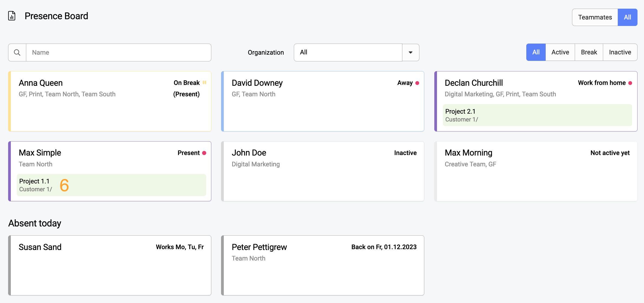Click the Presence Board title
644x303 pixels.
coord(56,16)
